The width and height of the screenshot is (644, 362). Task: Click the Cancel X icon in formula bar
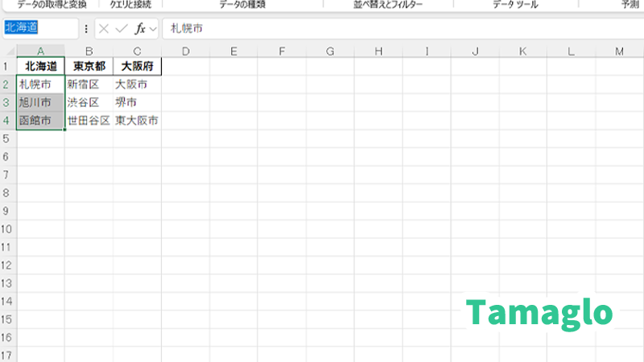[x=104, y=29]
